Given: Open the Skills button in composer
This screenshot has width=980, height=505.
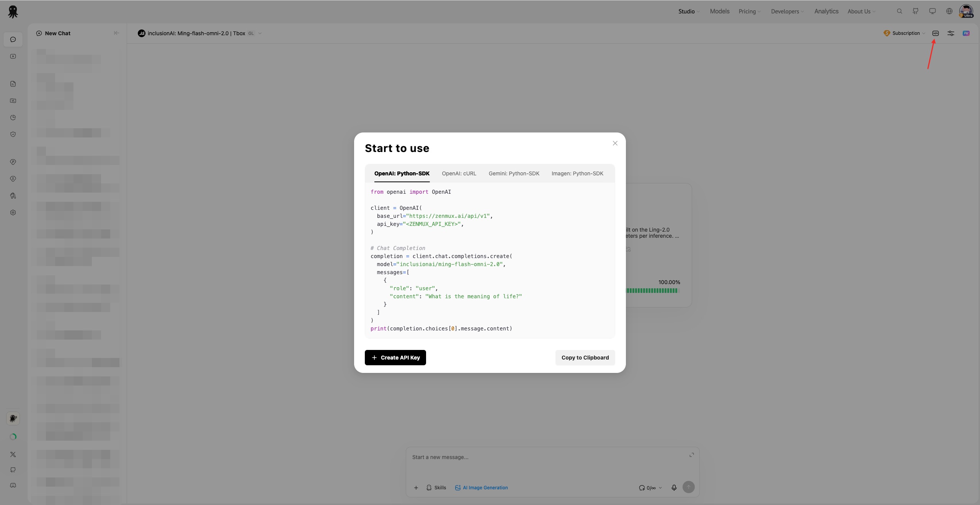Looking at the screenshot, I should pyautogui.click(x=436, y=488).
